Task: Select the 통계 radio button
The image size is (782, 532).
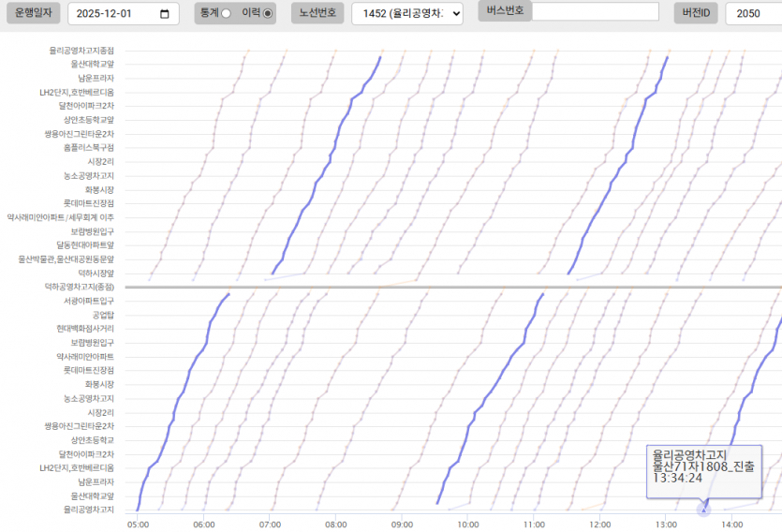Action: [x=226, y=14]
